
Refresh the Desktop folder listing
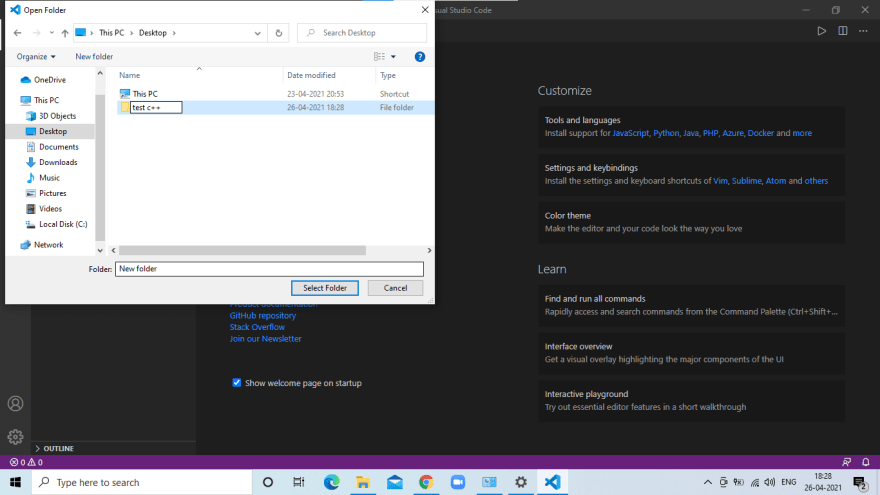pos(278,33)
